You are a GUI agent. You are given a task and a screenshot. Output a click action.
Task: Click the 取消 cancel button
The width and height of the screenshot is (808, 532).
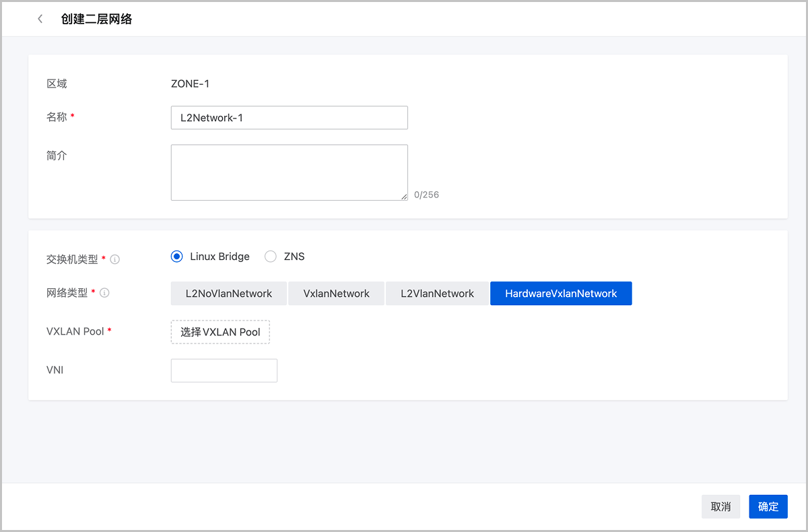720,506
